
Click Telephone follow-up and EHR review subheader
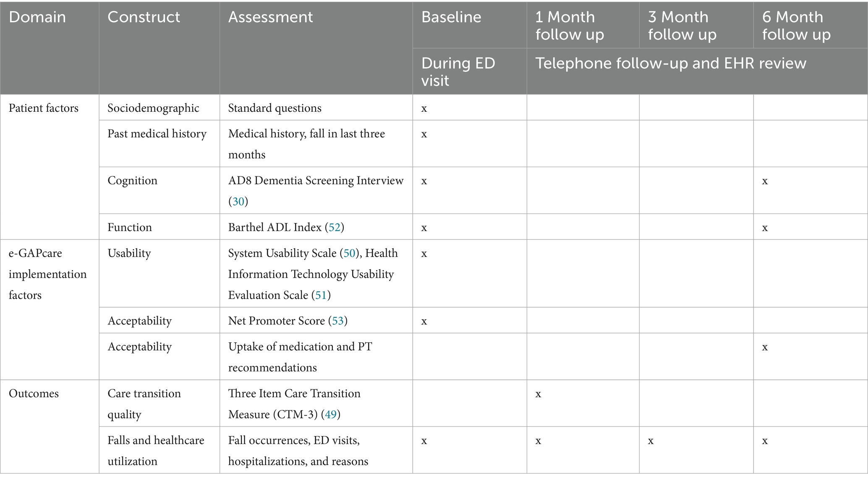[671, 63]
